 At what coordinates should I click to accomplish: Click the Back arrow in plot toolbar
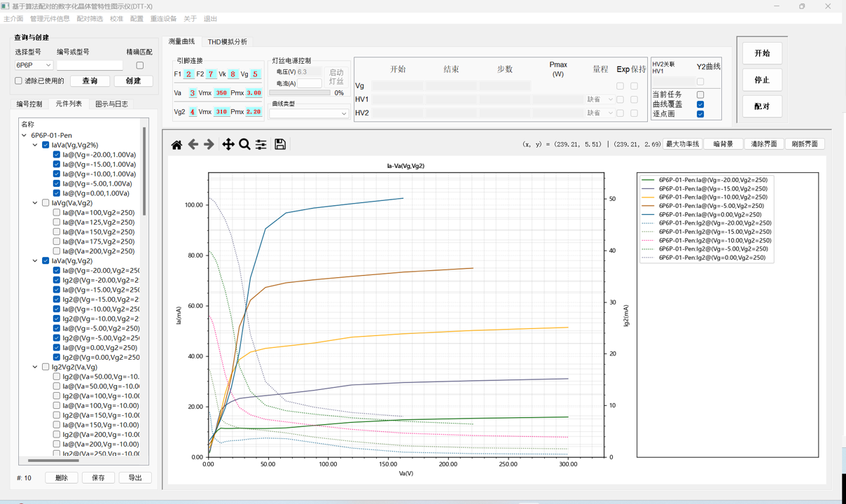[x=193, y=144]
